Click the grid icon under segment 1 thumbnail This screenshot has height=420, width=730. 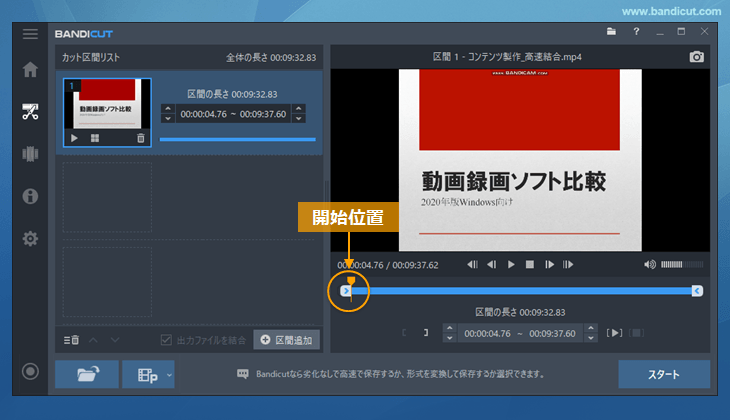[x=95, y=138]
